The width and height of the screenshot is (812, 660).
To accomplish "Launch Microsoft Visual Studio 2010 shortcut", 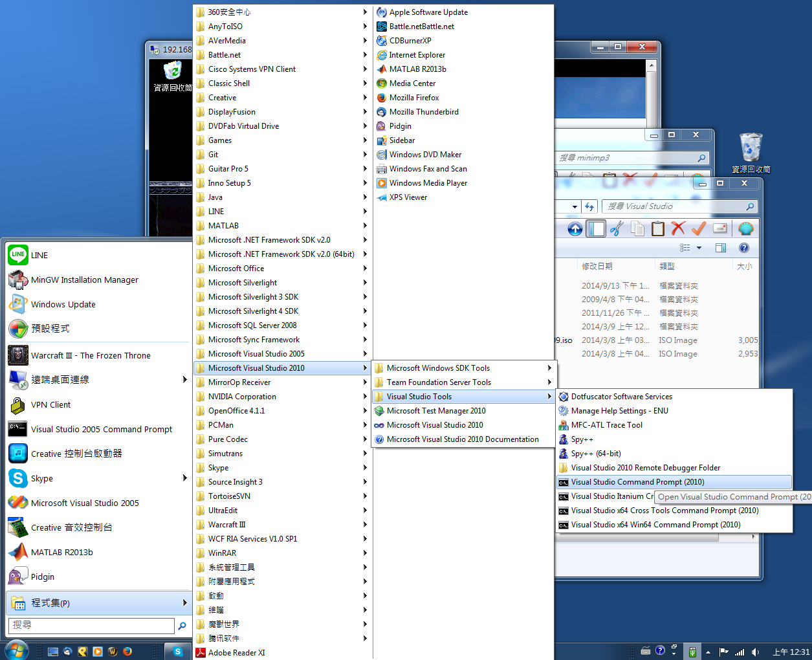I will point(464,425).
